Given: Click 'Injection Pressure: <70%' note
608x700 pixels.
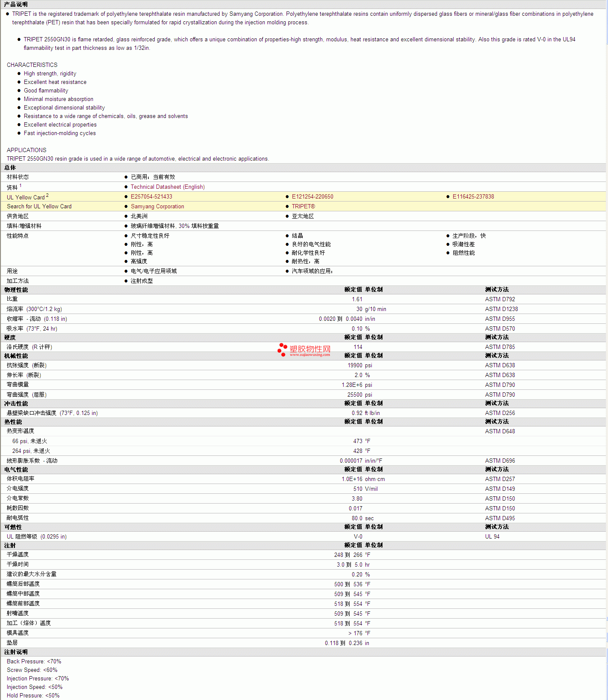Looking at the screenshot, I should tap(38, 679).
